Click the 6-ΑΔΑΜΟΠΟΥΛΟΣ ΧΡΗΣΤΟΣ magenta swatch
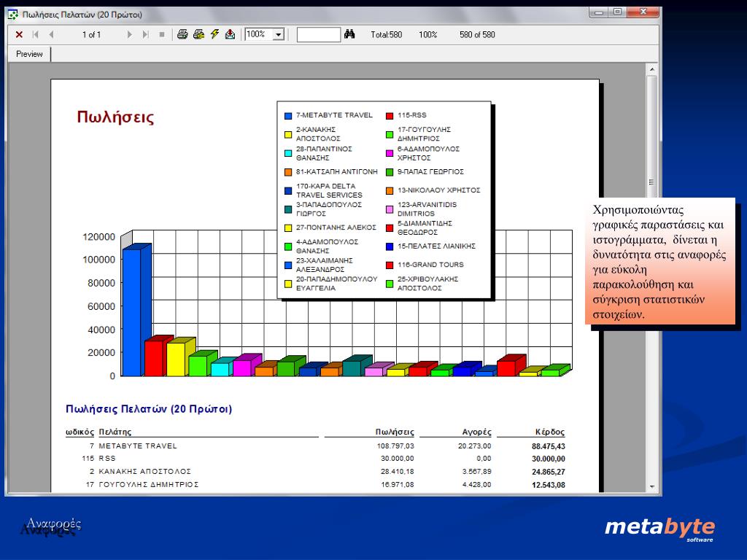 (x=390, y=153)
